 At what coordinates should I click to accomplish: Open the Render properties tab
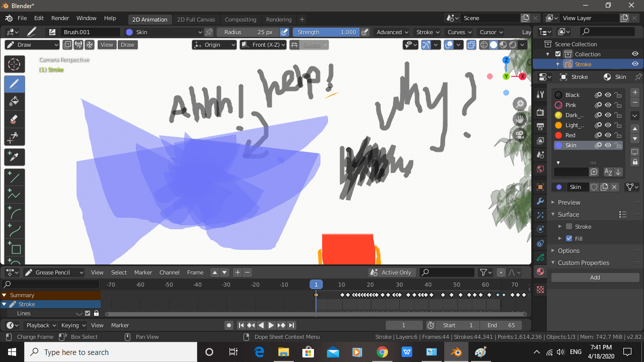(540, 112)
